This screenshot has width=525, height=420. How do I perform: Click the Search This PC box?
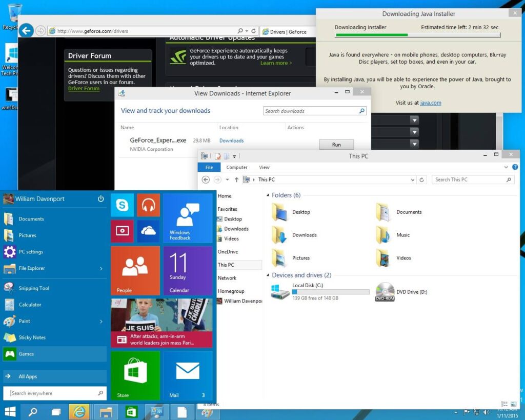click(473, 179)
